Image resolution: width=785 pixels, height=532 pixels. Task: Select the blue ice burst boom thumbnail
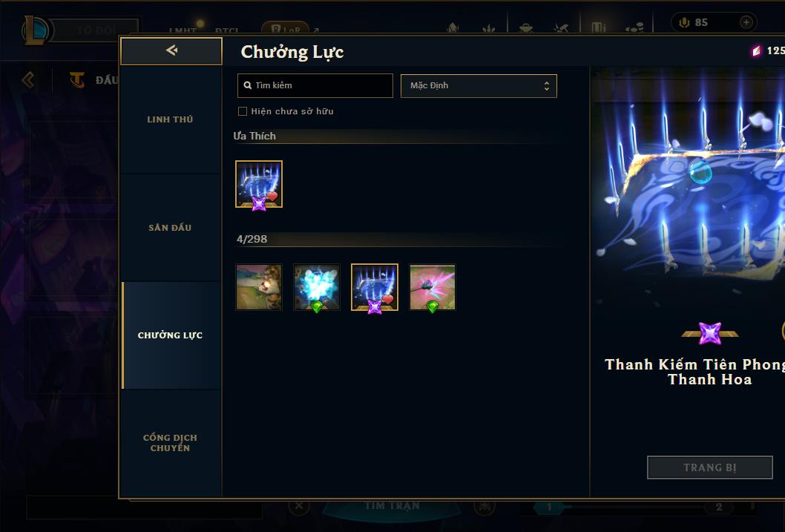click(x=317, y=287)
